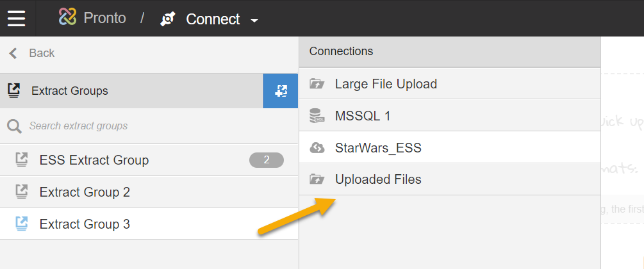The image size is (644, 269).
Task: Click the badge showing 2
Action: 266,160
